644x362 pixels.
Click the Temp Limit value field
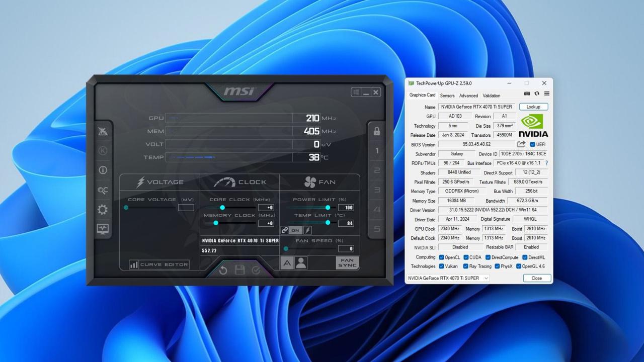[346, 223]
